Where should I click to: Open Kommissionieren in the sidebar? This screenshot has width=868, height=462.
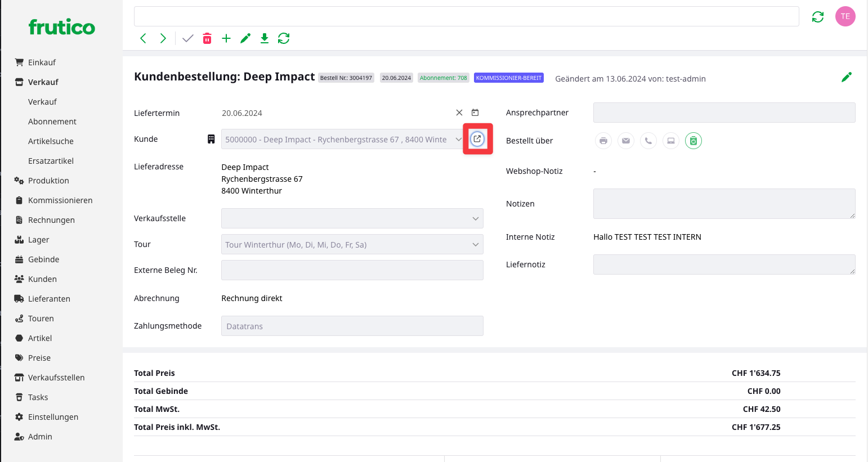pyautogui.click(x=60, y=200)
